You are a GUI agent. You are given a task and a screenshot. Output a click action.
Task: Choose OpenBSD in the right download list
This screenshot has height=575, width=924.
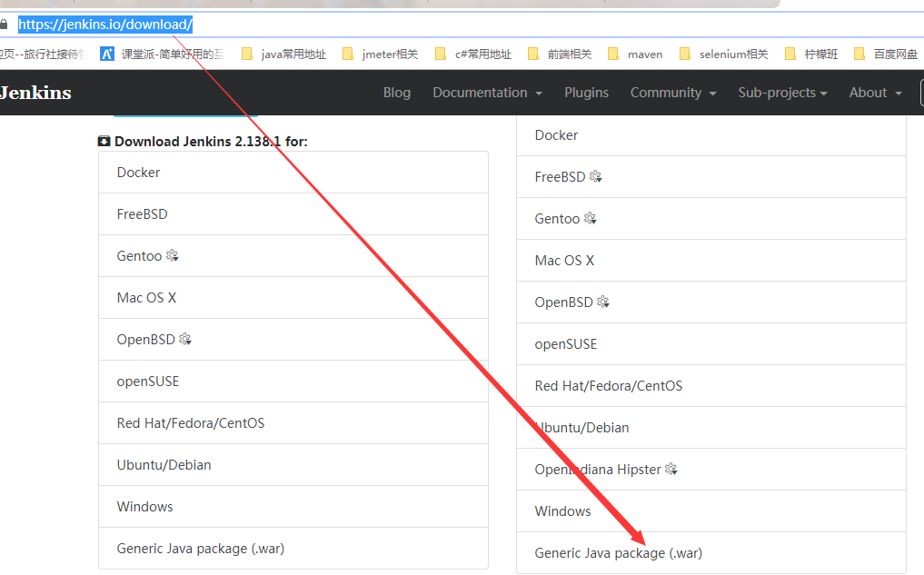click(x=711, y=302)
